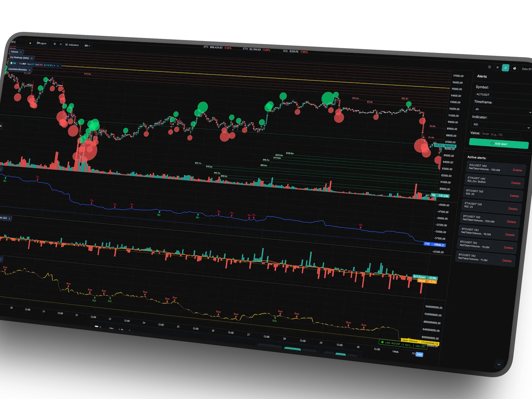Open the 1h timeframe dropdown

(57, 44)
